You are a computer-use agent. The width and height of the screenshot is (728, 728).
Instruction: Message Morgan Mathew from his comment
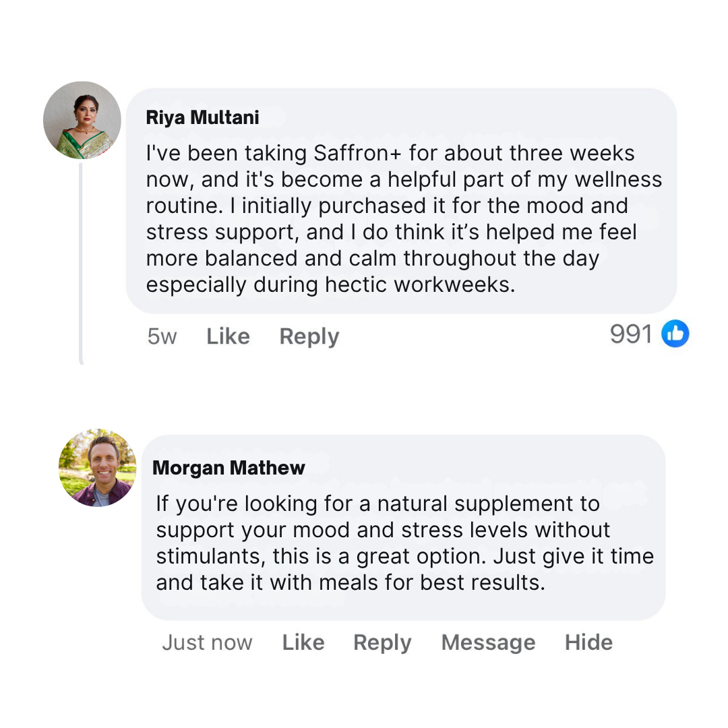point(488,642)
